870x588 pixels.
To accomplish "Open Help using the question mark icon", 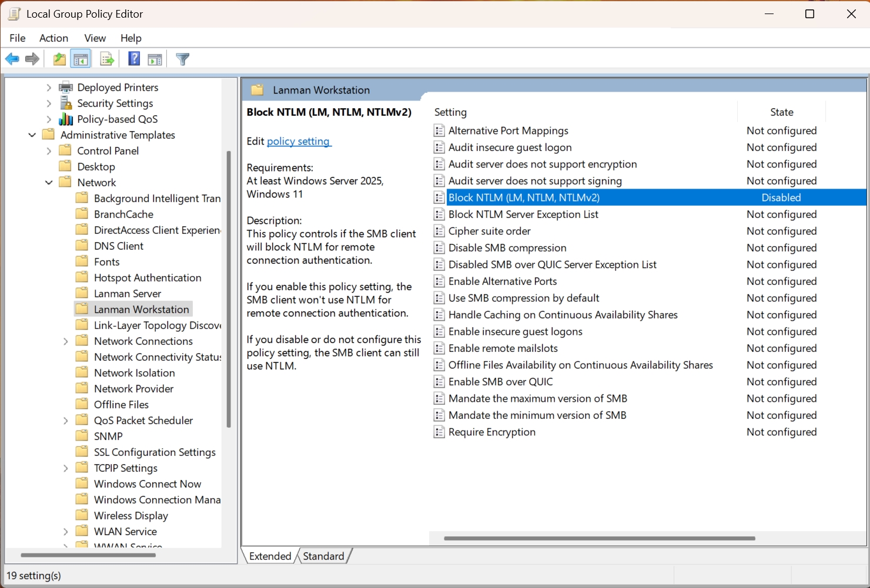I will click(x=134, y=59).
